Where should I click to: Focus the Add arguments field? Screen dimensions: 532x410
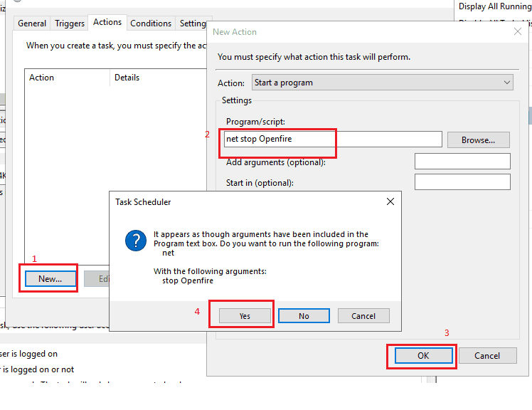coord(462,162)
